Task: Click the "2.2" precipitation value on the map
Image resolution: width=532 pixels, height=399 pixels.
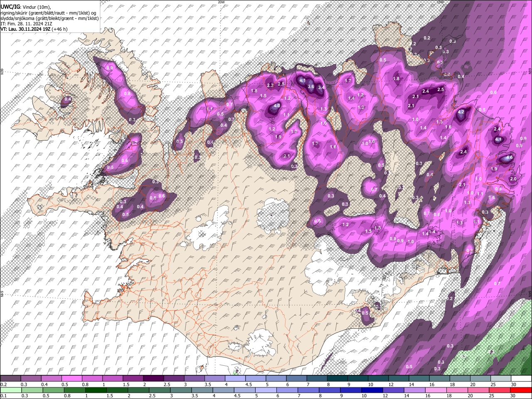Action: pos(270,86)
